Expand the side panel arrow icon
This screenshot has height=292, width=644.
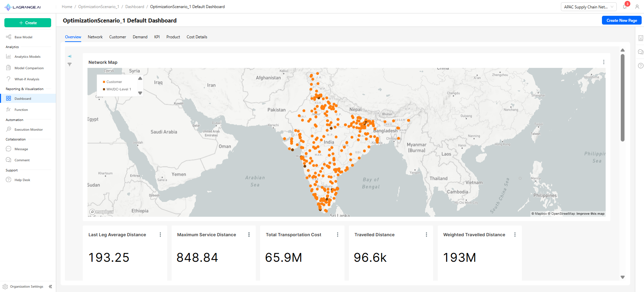(x=70, y=56)
